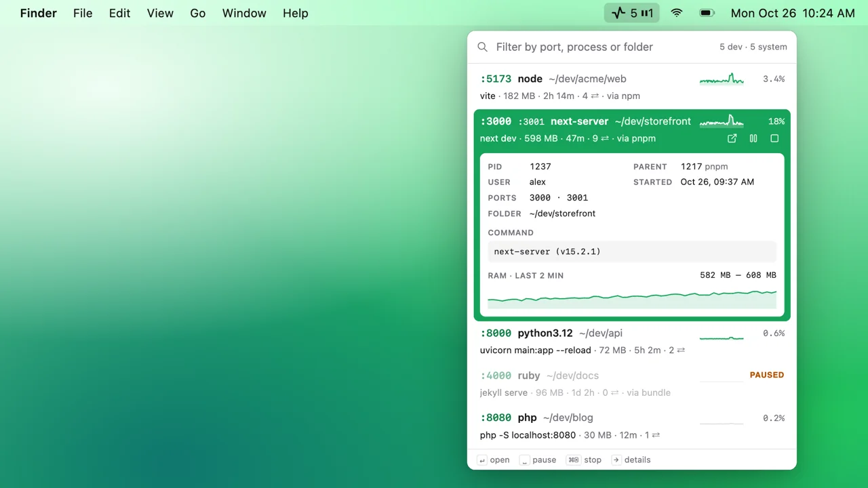Click ports value 3000 · 3001

(559, 198)
